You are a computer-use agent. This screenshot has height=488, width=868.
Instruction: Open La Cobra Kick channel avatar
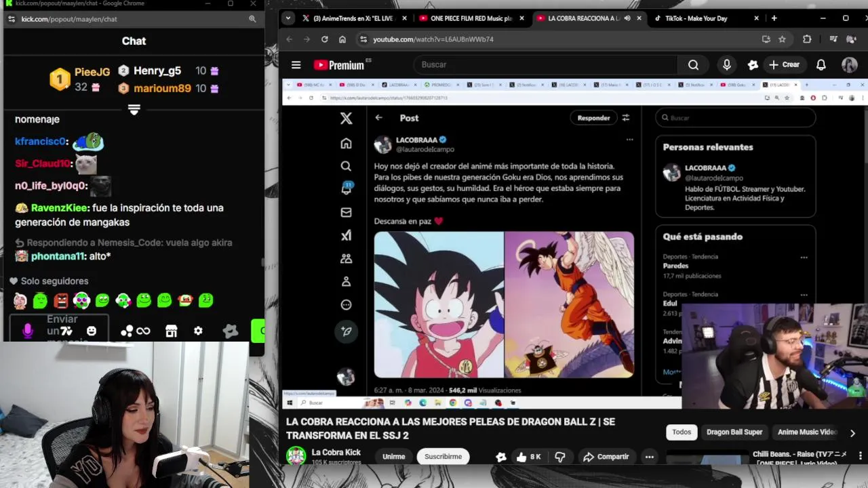(x=296, y=456)
